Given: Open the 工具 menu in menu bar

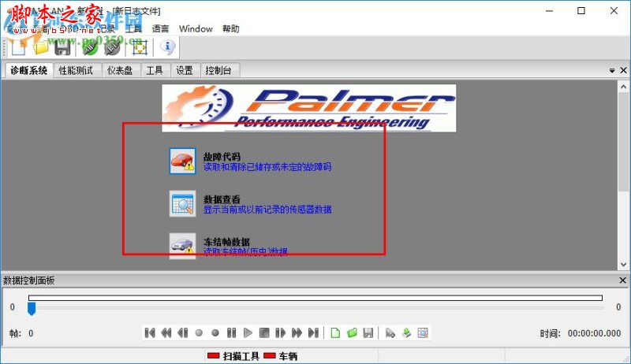Looking at the screenshot, I should coord(133,28).
